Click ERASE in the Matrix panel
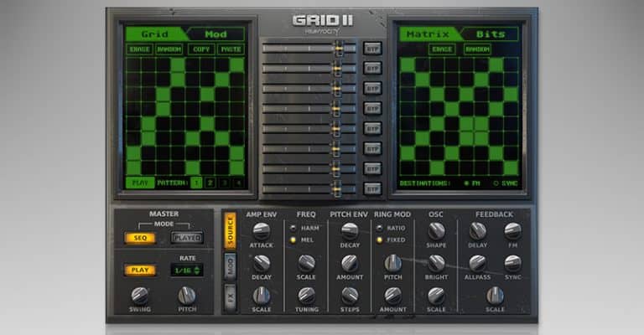The height and width of the screenshot is (335, 644). 442,49
